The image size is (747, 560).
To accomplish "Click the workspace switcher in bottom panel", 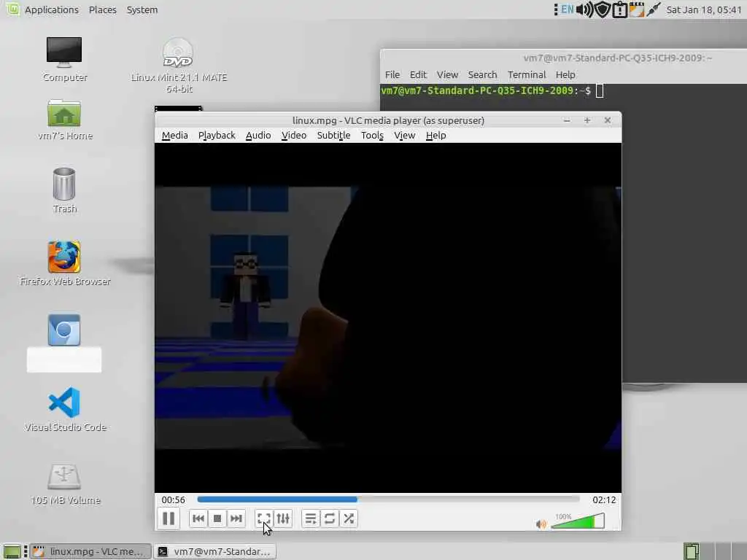I will (713, 551).
